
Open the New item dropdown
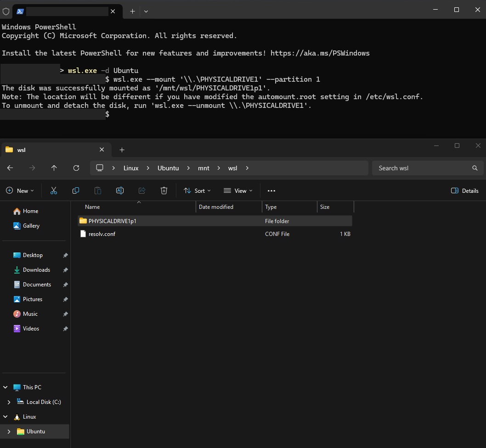20,190
